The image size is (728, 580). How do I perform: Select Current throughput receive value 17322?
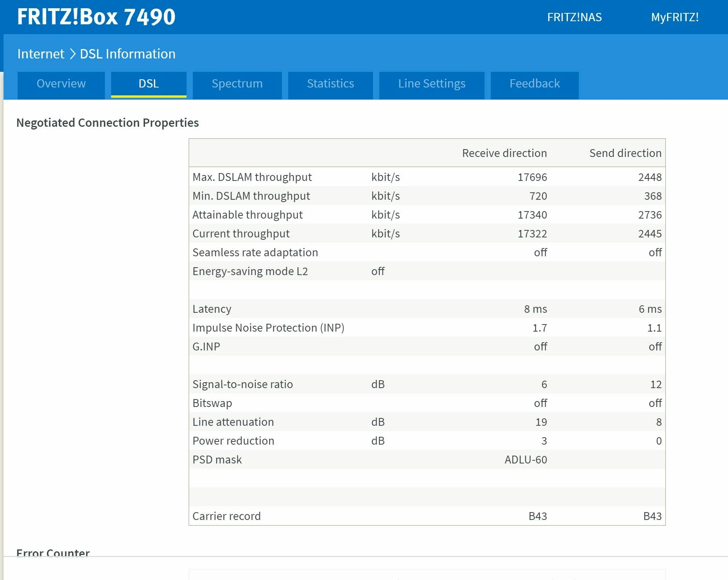(x=532, y=233)
